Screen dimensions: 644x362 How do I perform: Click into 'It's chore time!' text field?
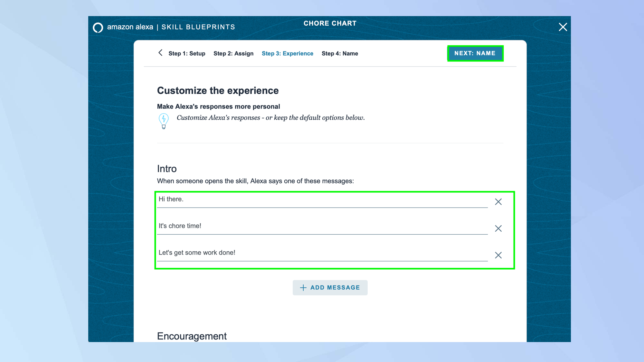pos(322,226)
